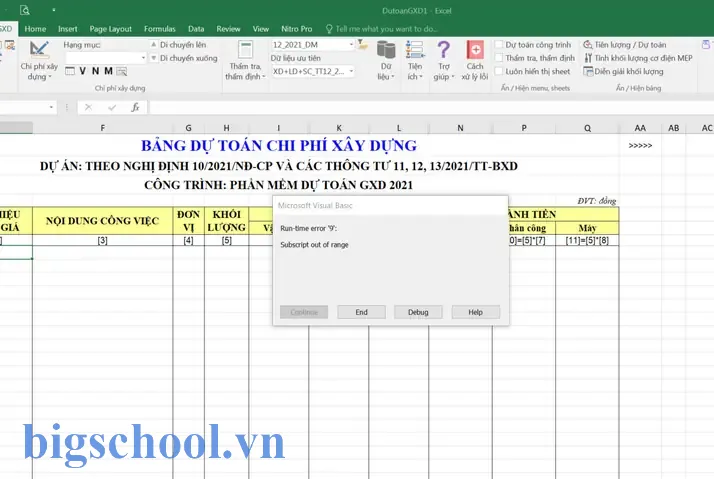
Task: Click the M button in Chi phí xây dựng group
Action: (x=108, y=71)
